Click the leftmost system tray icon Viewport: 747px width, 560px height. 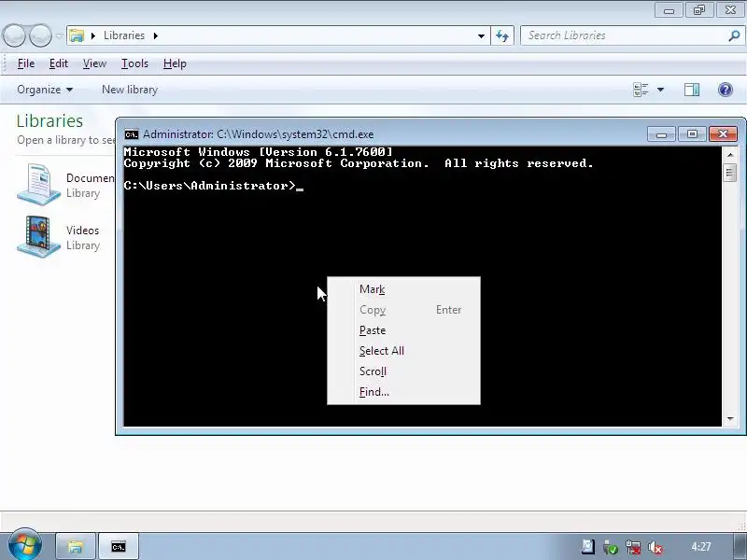point(588,547)
